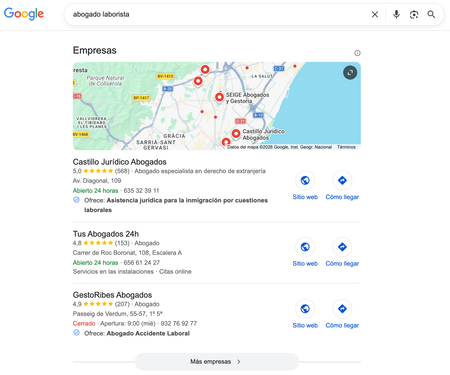Open the Castillo Jurídico Abogados listing title
This screenshot has width=450, height=375.
click(x=120, y=162)
